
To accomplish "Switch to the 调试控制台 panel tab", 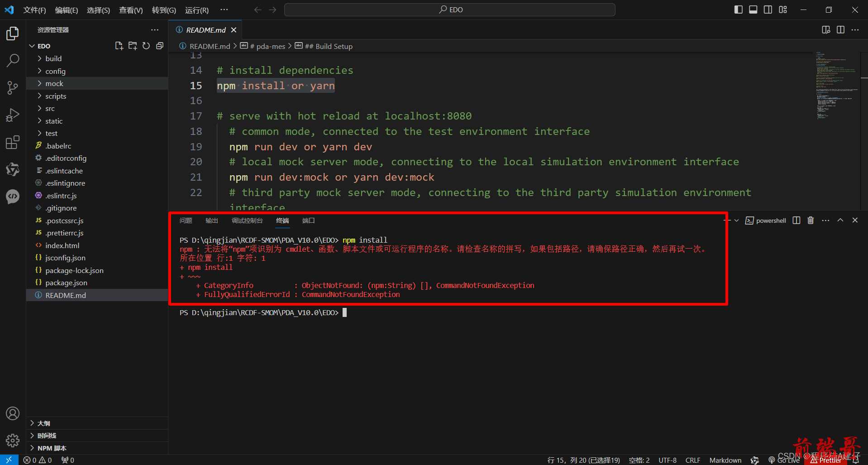I will pos(247,221).
